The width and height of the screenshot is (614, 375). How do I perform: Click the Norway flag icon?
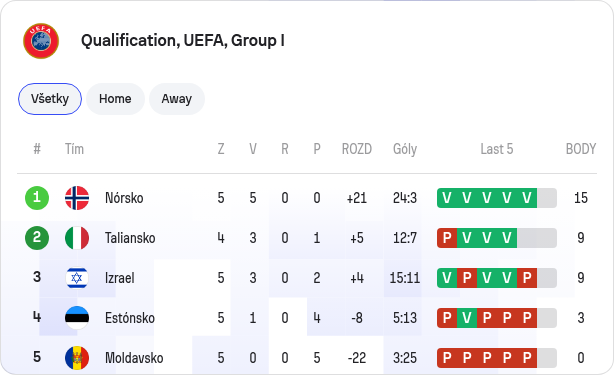77,198
